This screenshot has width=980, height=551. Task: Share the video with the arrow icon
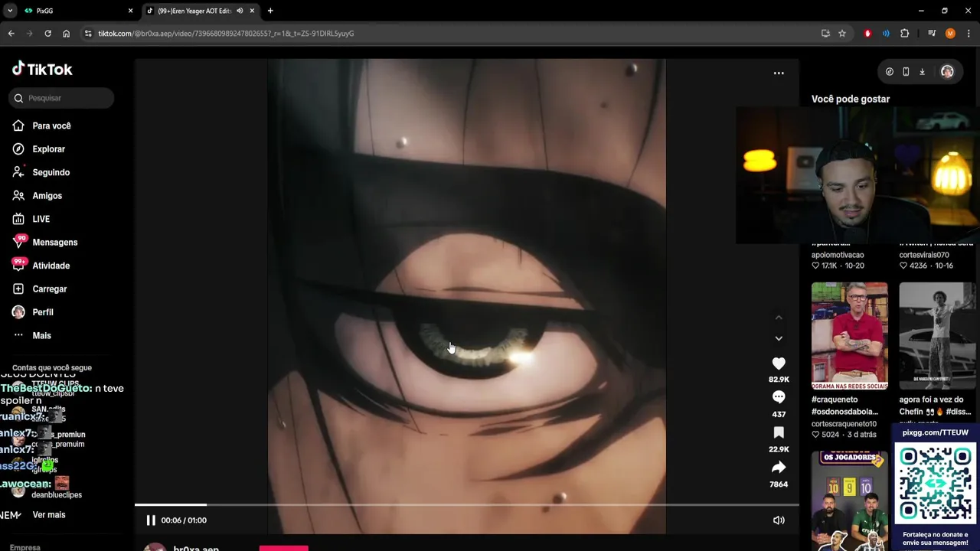click(779, 467)
